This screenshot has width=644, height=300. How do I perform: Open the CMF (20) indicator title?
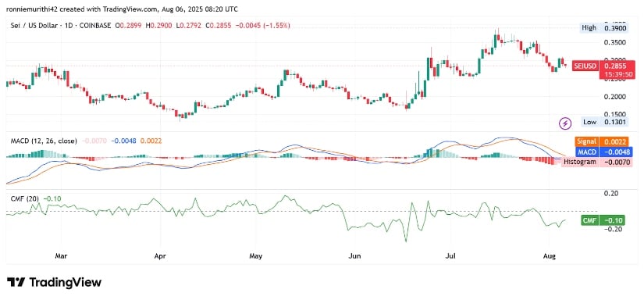pyautogui.click(x=25, y=199)
